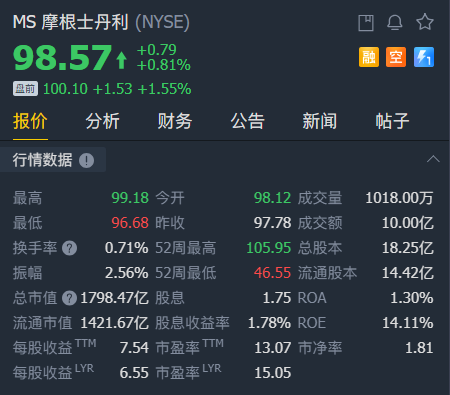Go to the 公告 tab
Viewport: 450px width, 395px height.
coord(247,121)
